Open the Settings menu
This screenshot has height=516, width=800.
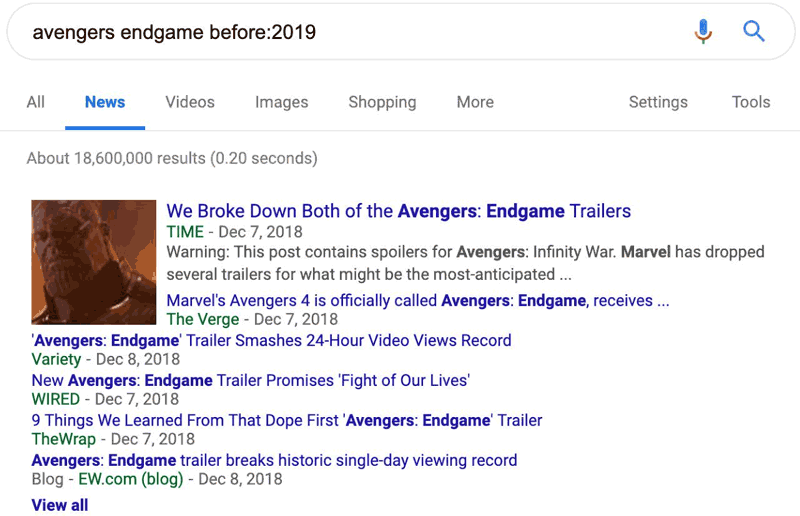[658, 102]
